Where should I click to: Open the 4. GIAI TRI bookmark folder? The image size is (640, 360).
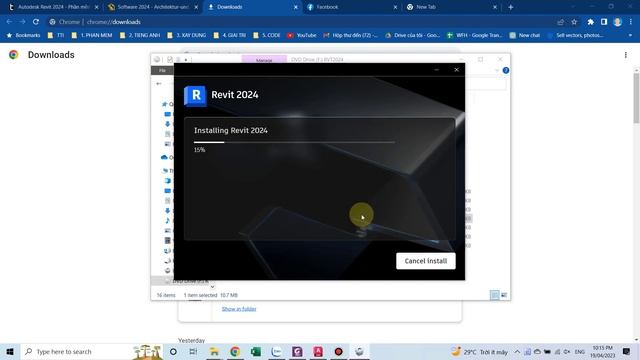[x=229, y=36]
